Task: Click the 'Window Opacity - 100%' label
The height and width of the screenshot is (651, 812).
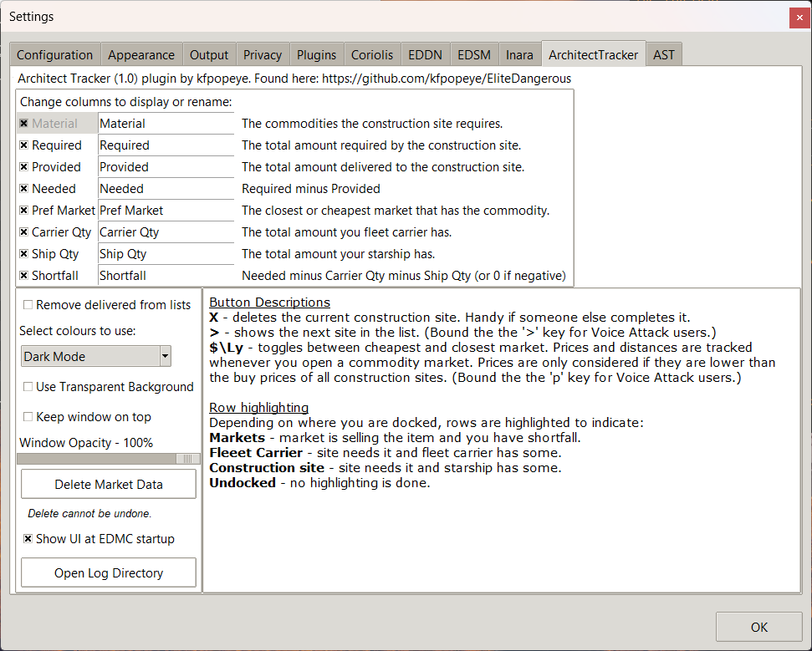Action: (86, 442)
